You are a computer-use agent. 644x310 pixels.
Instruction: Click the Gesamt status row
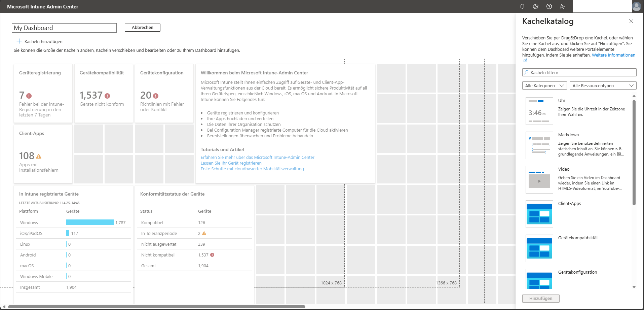pos(195,266)
